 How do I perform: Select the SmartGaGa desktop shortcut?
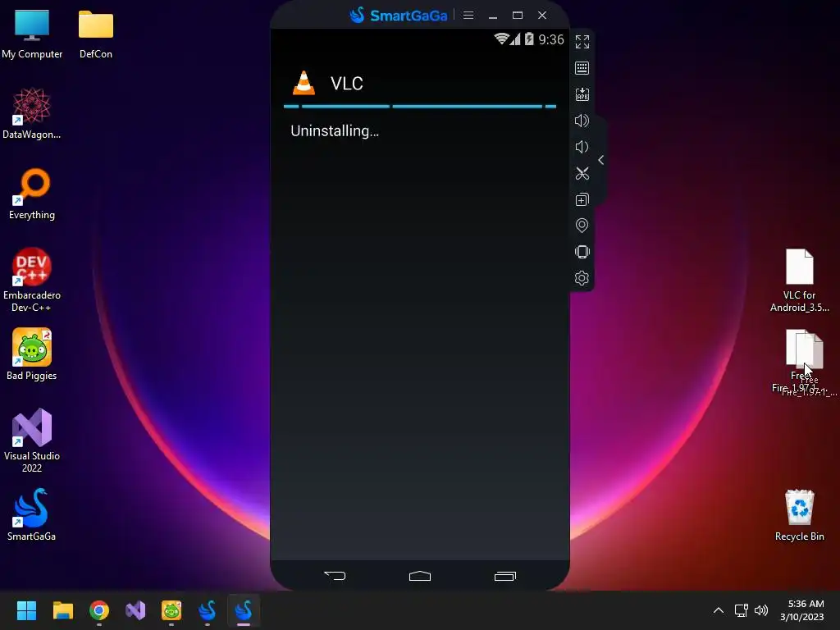[32, 515]
